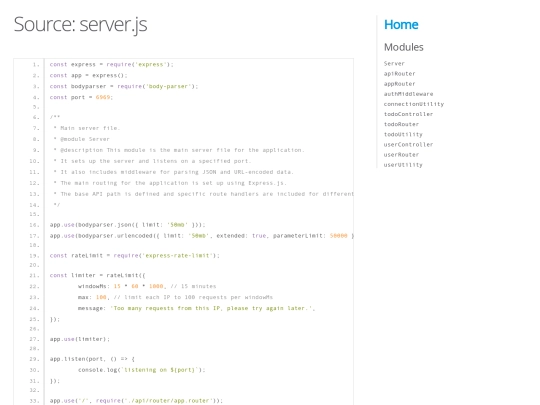This screenshot has height=405, width=540.
Task: Click the 'Source: server.js' heading
Action: pyautogui.click(x=81, y=24)
